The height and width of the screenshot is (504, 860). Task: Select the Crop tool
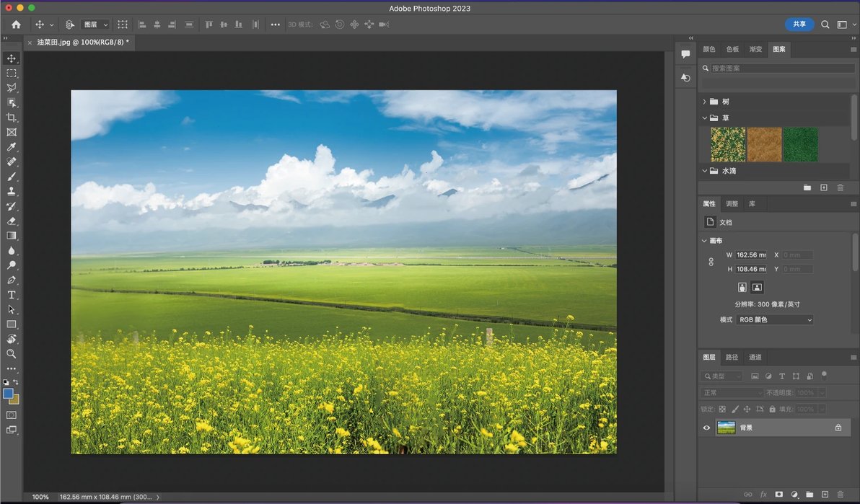click(11, 118)
